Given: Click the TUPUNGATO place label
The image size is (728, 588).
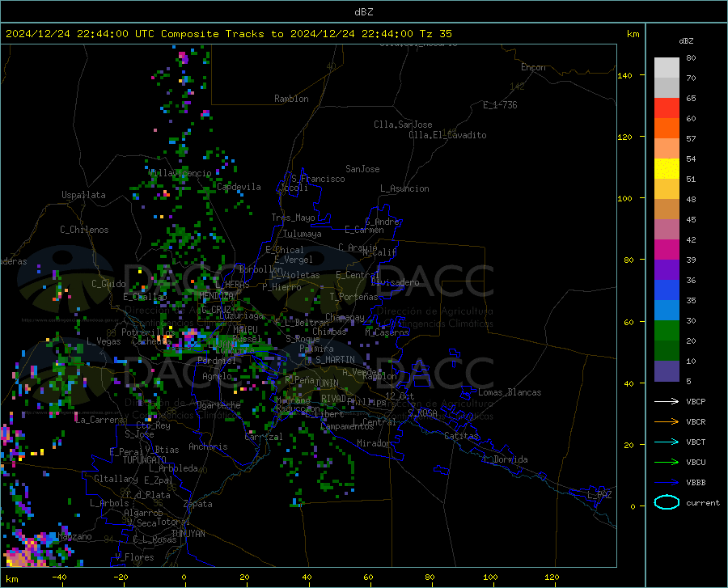Looking at the screenshot, I should tap(145, 460).
